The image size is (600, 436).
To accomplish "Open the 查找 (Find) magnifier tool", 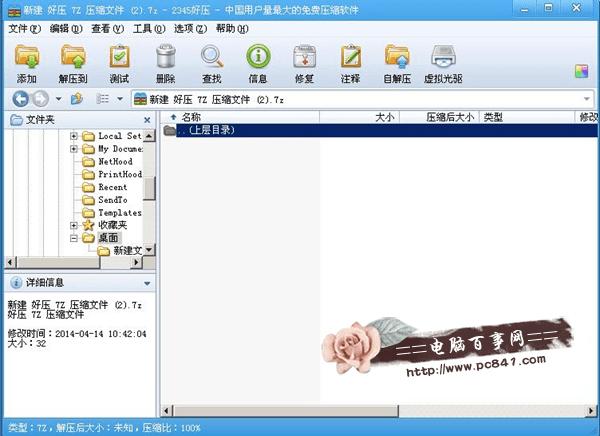I will [x=212, y=57].
